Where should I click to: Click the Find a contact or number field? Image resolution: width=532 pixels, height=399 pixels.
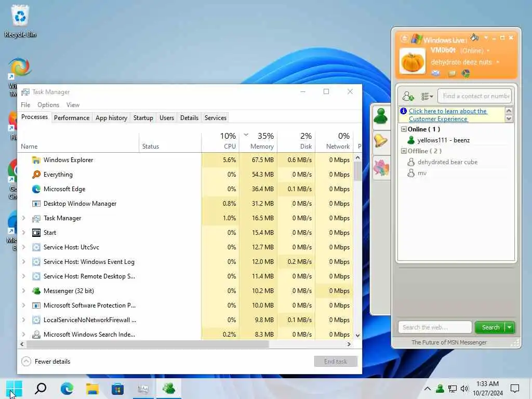pos(475,96)
